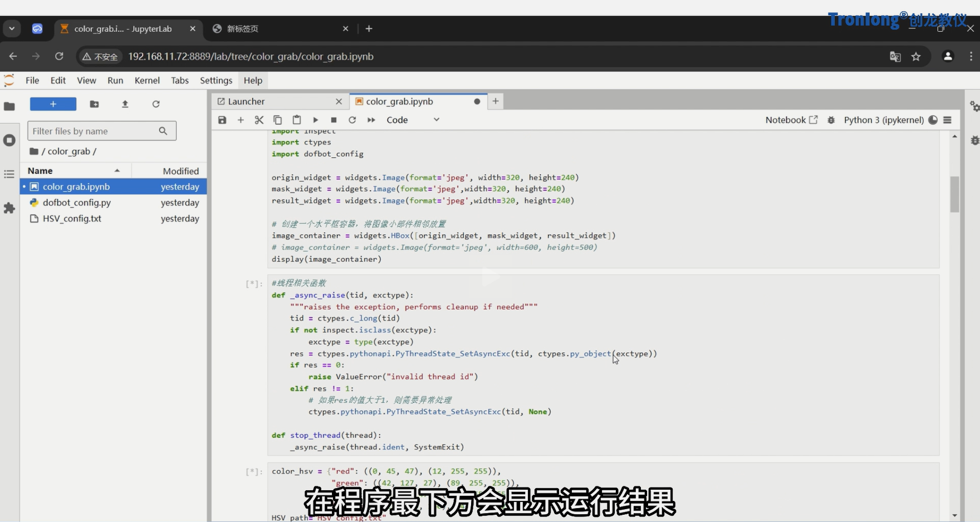Click the blue new launcher plus button

53,104
